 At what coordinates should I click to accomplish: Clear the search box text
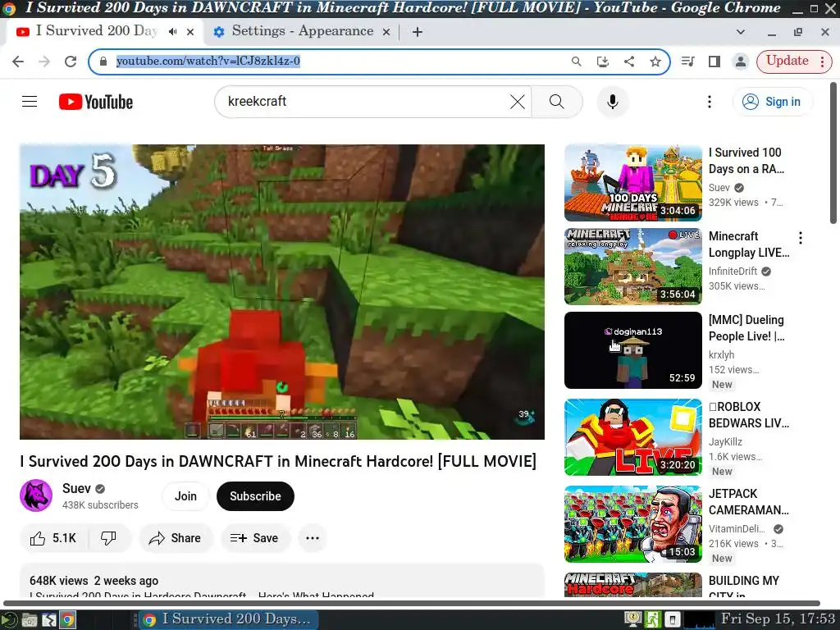517,101
